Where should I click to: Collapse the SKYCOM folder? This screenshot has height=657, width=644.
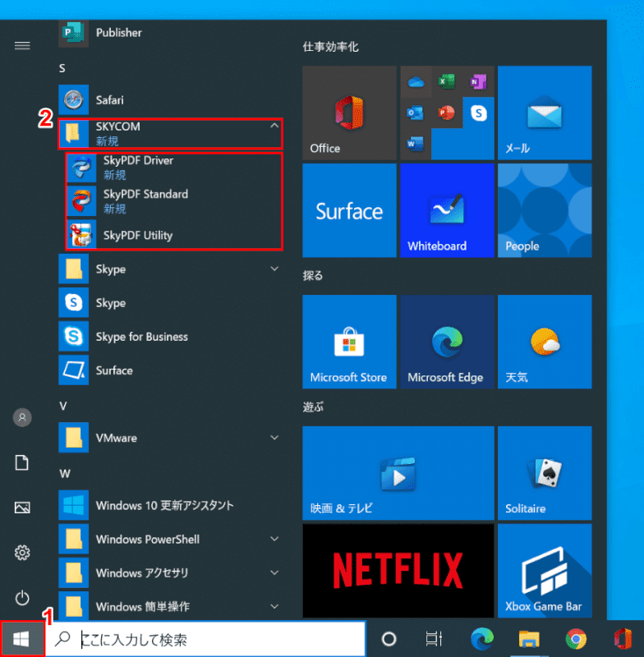coord(274,126)
